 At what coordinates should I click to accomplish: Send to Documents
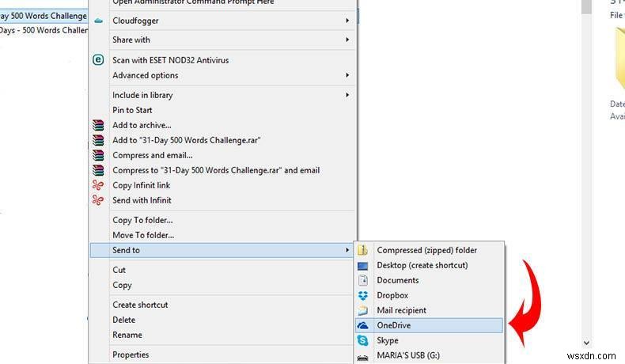click(x=430, y=280)
